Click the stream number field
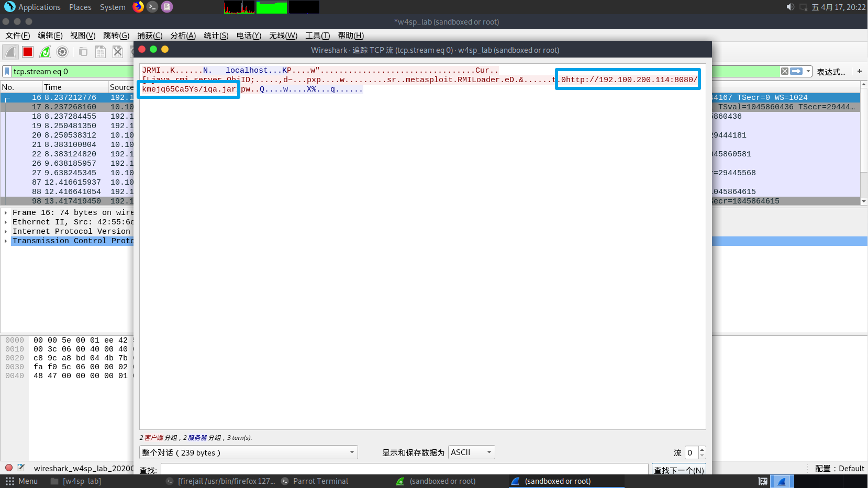 (x=692, y=452)
